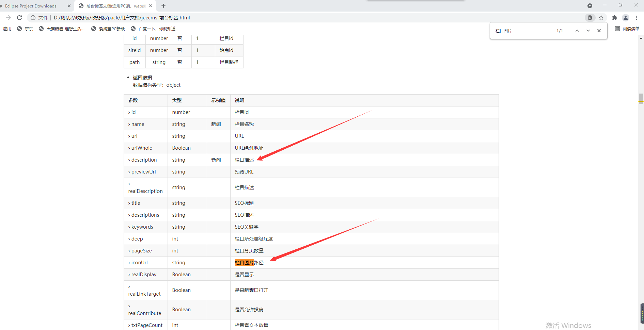Open the tab search dropdown
The width and height of the screenshot is (644, 330).
click(590, 6)
